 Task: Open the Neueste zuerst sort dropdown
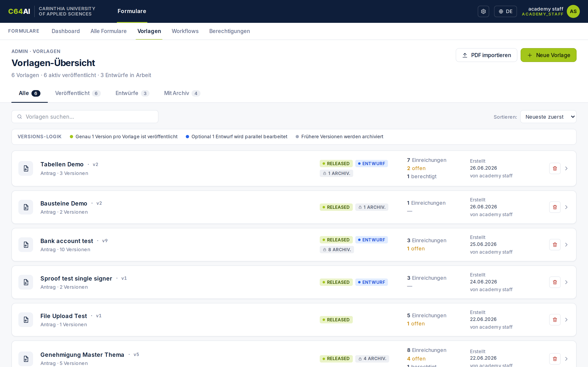coord(548,117)
